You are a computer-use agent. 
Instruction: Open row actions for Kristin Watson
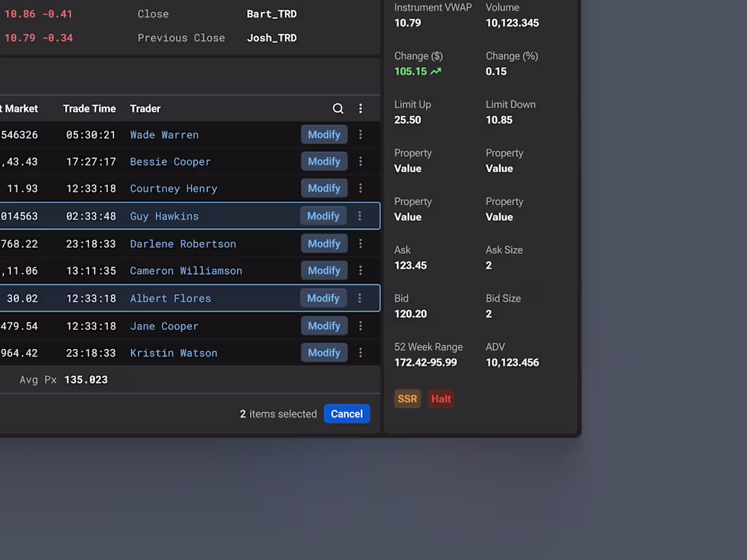tap(360, 352)
